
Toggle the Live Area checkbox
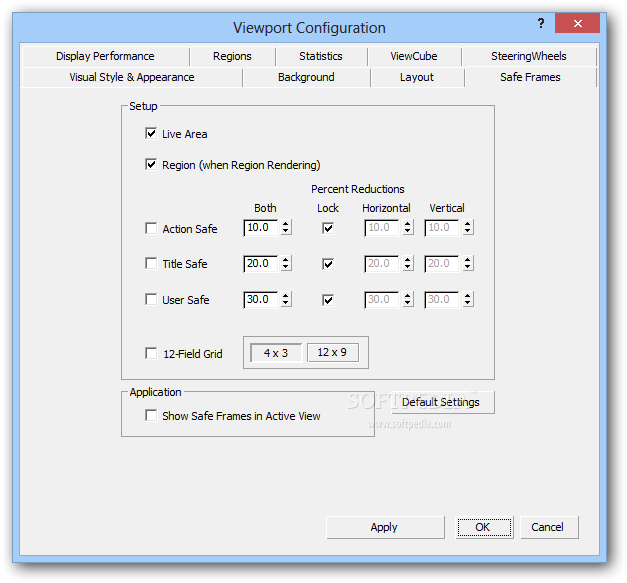pos(151,133)
